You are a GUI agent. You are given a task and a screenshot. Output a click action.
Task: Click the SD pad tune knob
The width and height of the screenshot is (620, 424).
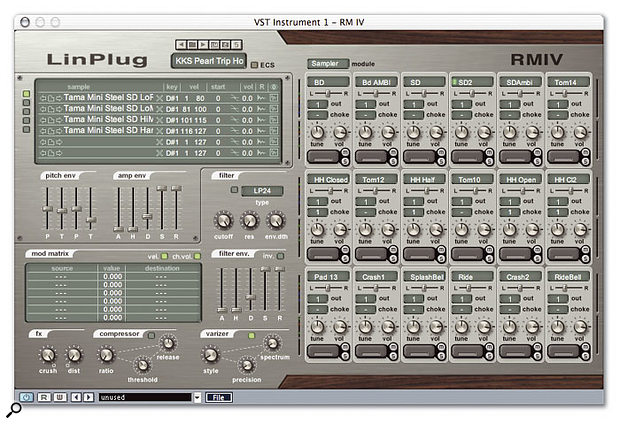click(413, 132)
